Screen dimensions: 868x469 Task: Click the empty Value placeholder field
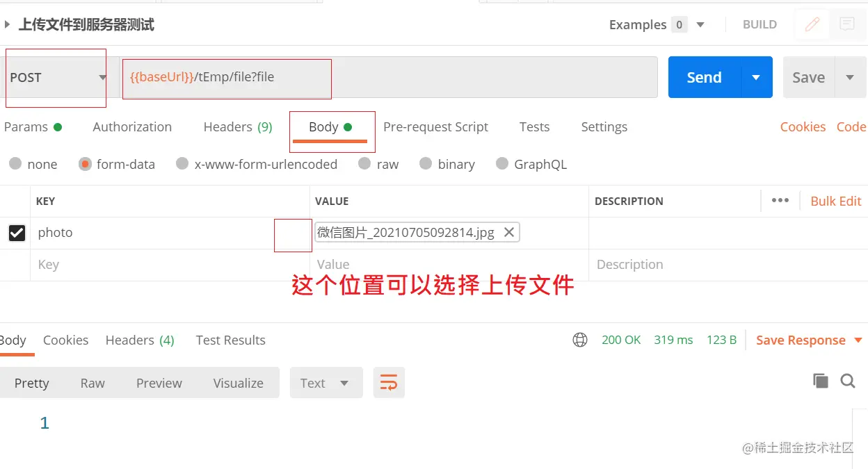click(x=449, y=265)
